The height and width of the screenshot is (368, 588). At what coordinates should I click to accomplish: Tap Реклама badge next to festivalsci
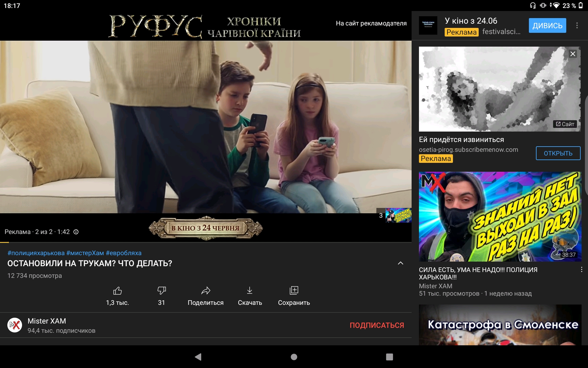coord(462,32)
